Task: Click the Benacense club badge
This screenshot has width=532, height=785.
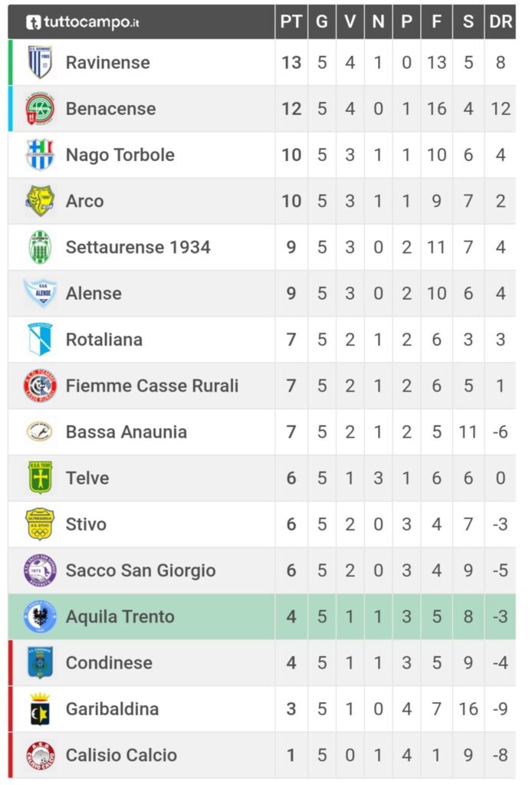Action: click(40, 109)
